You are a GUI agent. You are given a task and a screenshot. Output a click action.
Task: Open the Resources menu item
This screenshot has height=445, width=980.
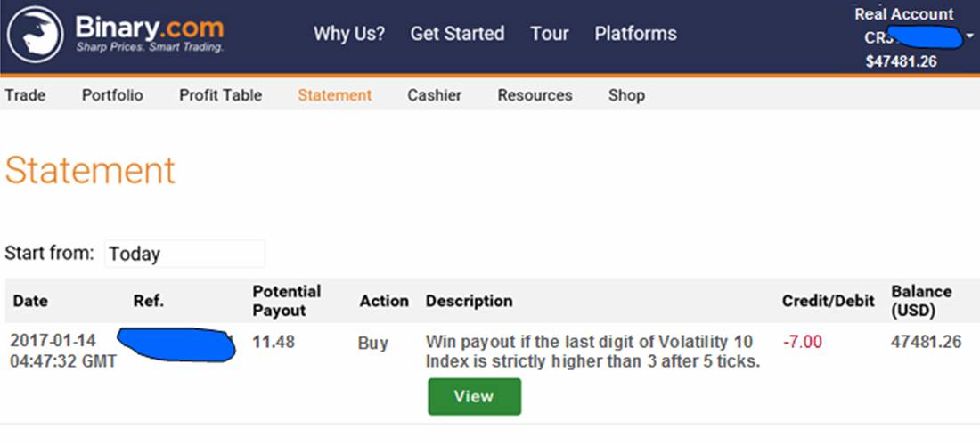[535, 95]
